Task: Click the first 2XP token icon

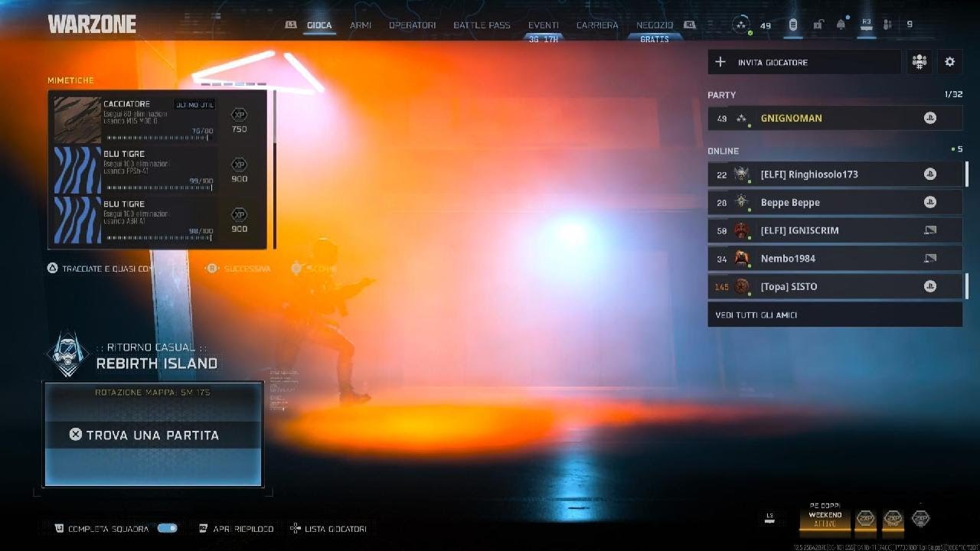Action: 865,519
